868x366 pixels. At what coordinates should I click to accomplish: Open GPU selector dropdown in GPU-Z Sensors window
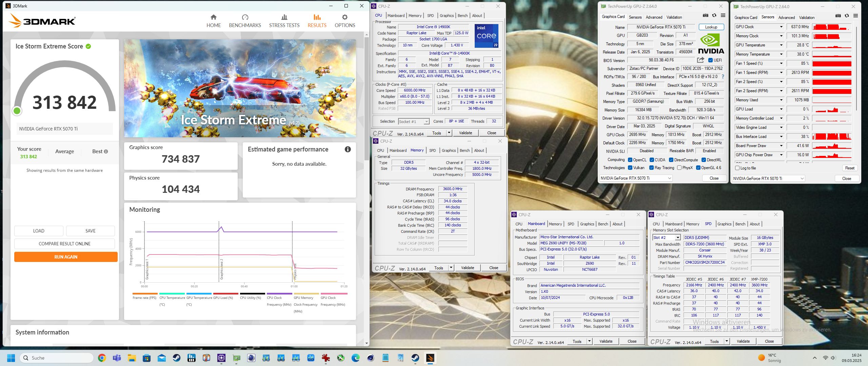768,179
